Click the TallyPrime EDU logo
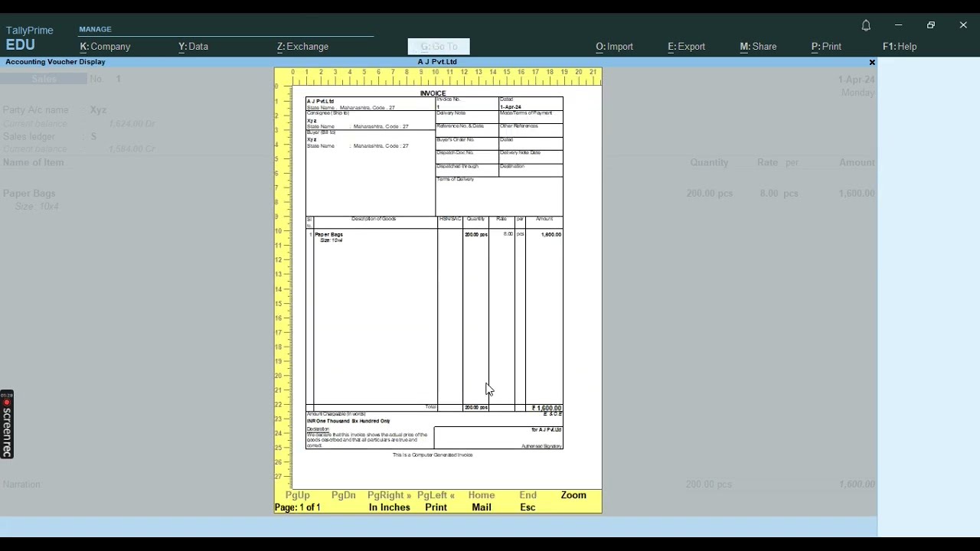 [x=29, y=37]
